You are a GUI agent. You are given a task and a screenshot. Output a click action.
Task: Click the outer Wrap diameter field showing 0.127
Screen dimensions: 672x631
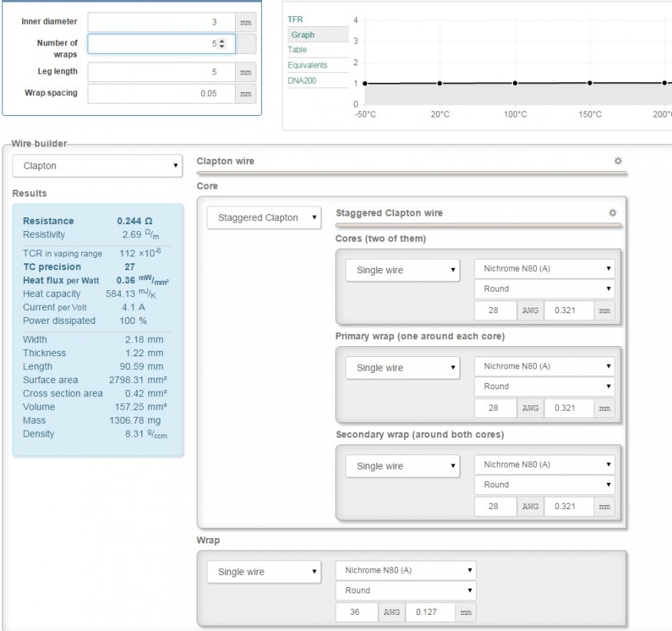(x=431, y=612)
